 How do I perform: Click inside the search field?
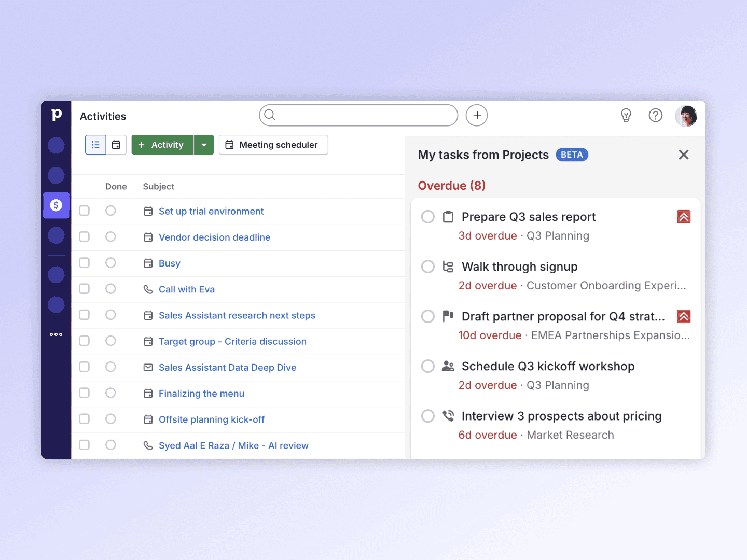[358, 115]
